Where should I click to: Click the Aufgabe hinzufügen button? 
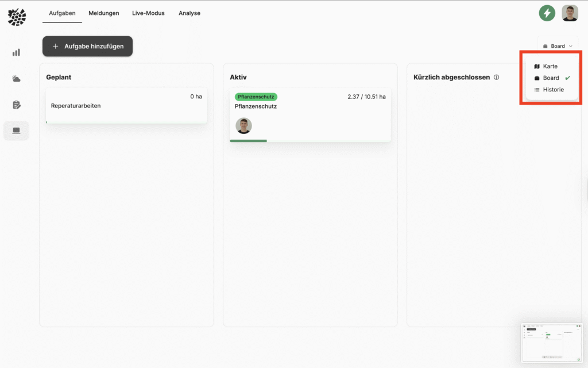87,47
